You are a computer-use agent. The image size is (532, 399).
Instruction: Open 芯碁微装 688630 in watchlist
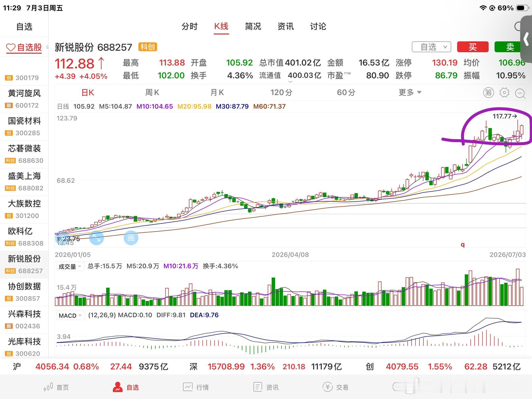pos(24,154)
